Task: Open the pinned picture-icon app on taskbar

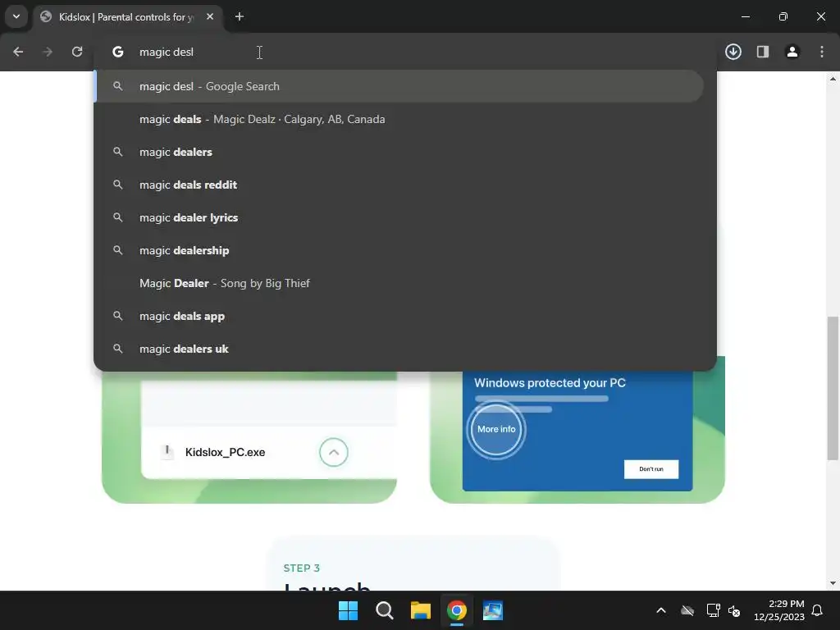Action: click(x=492, y=610)
